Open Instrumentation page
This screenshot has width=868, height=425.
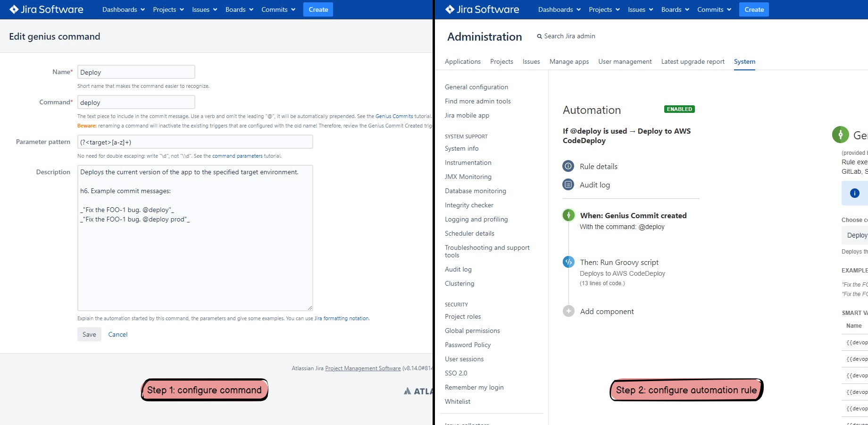(x=468, y=162)
